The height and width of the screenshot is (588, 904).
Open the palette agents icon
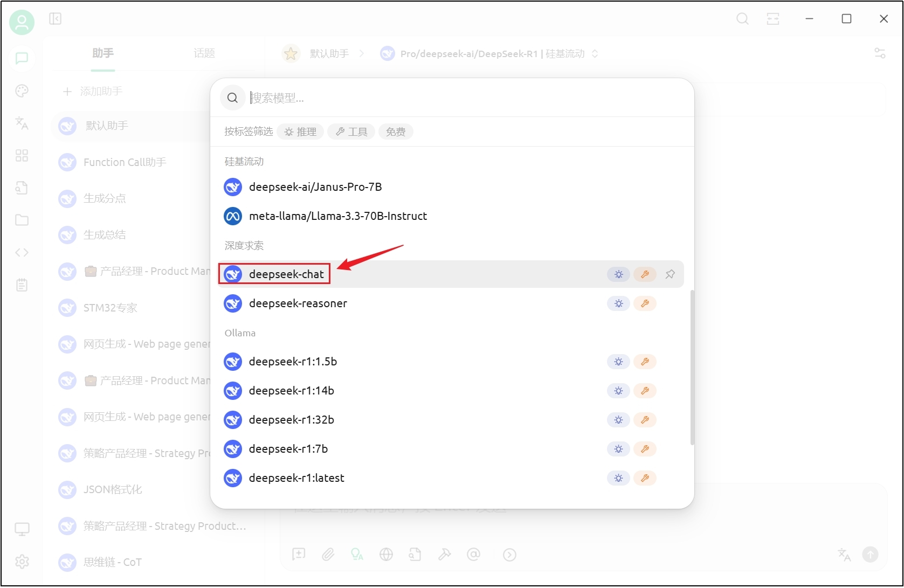click(x=22, y=91)
